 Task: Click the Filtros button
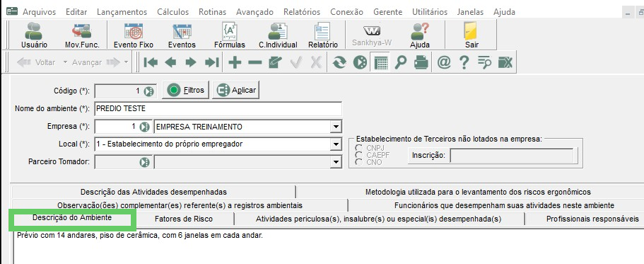186,90
